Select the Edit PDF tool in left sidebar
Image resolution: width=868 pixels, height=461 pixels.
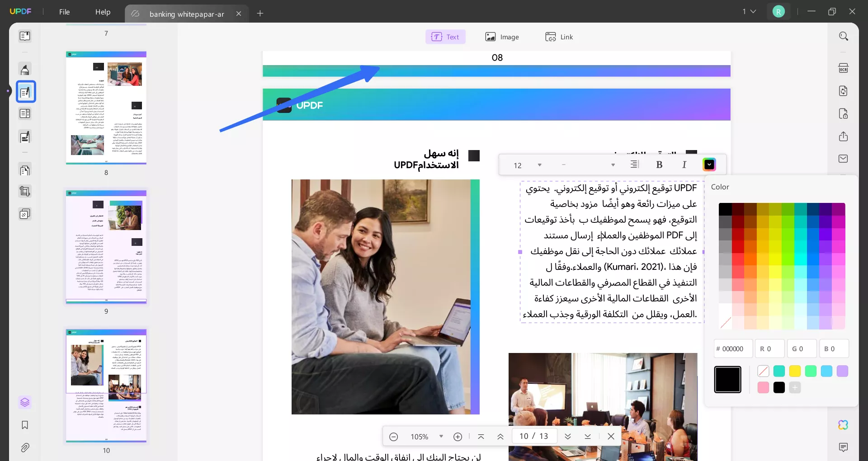[x=25, y=91]
